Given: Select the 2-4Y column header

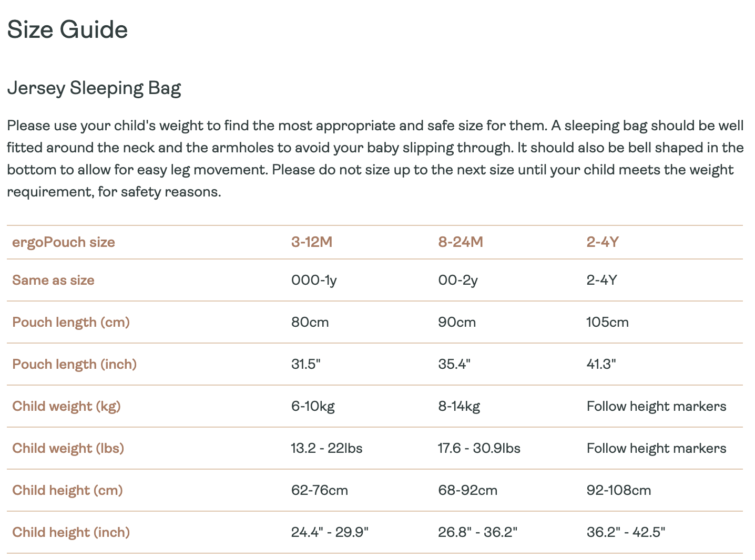Looking at the screenshot, I should click(x=603, y=242).
